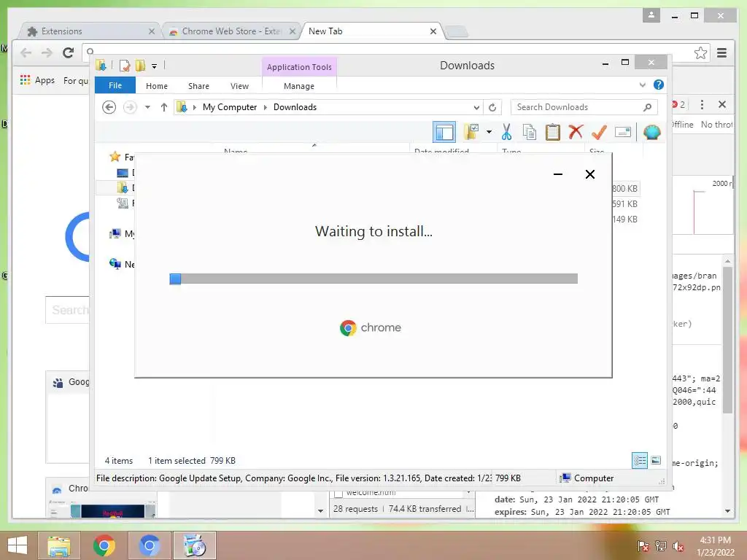Click the blue globe shell icon
This screenshot has width=747, height=560.
click(x=651, y=132)
